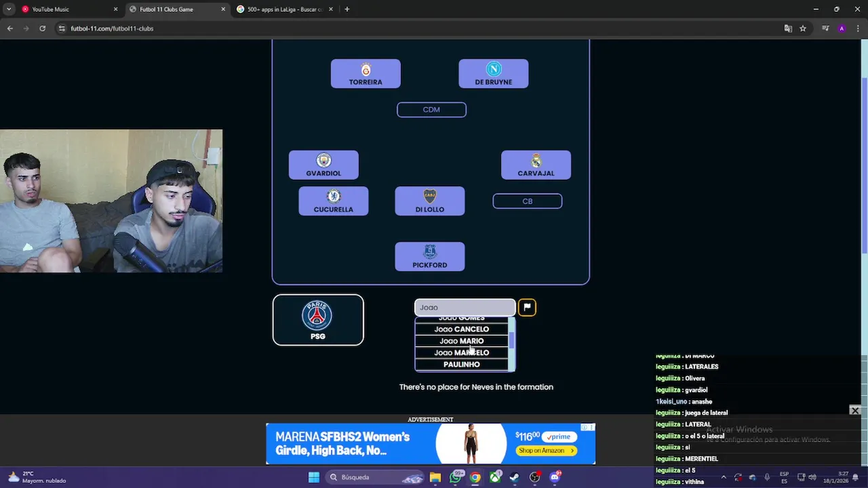Image resolution: width=868 pixels, height=488 pixels.
Task: Click the address bar URL
Action: pyautogui.click(x=112, y=28)
